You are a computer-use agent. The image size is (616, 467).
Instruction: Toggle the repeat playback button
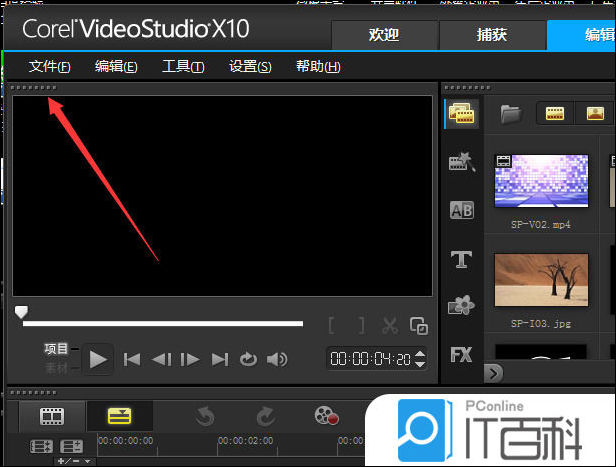pyautogui.click(x=248, y=359)
